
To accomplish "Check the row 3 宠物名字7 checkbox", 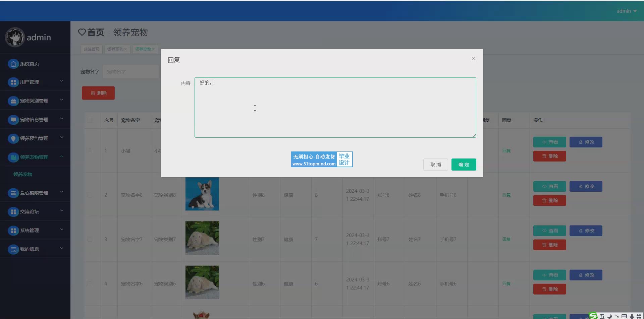I will pos(90,239).
